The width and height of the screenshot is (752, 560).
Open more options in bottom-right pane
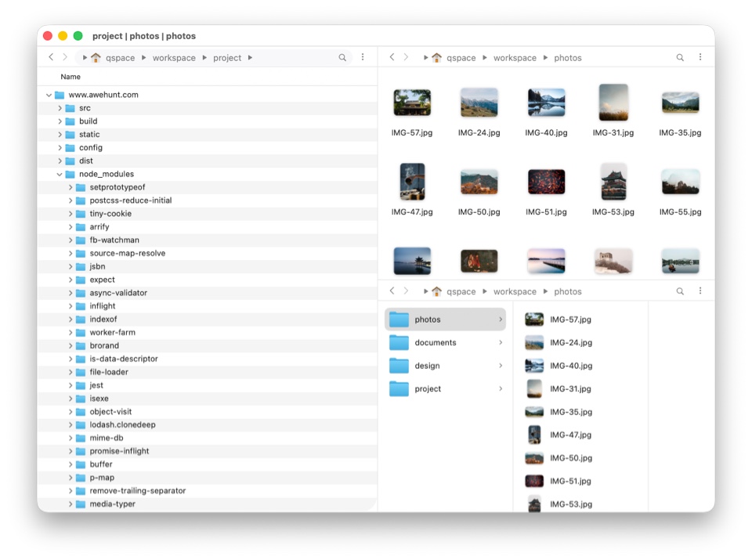[x=700, y=291]
